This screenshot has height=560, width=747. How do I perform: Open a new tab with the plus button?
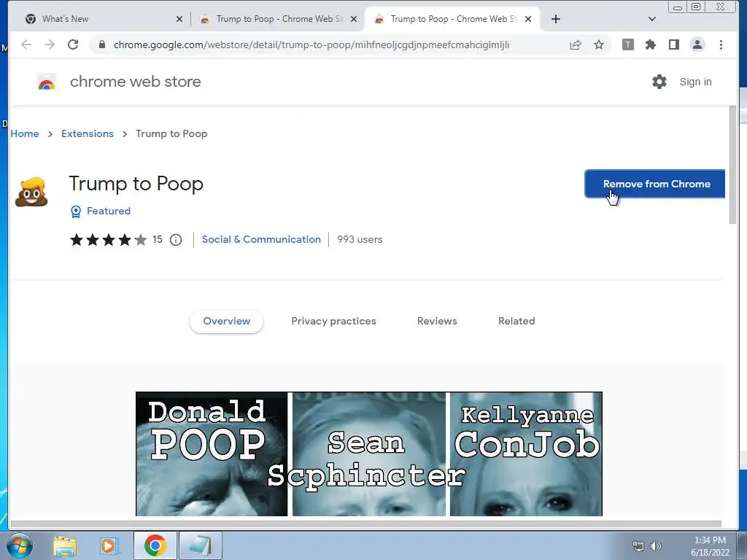[x=555, y=19]
